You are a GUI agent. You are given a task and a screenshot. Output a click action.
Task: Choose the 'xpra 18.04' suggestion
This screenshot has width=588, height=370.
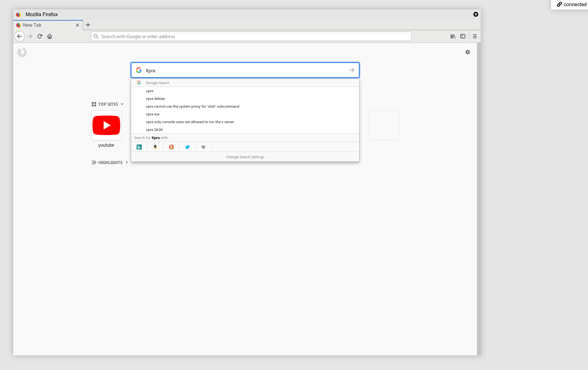[245, 130]
